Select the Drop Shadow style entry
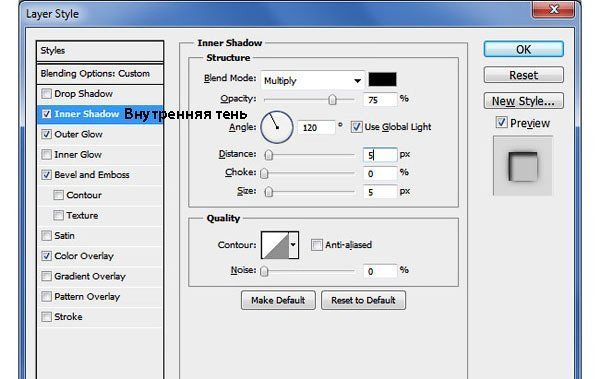This screenshot has height=379, width=600. [83, 94]
